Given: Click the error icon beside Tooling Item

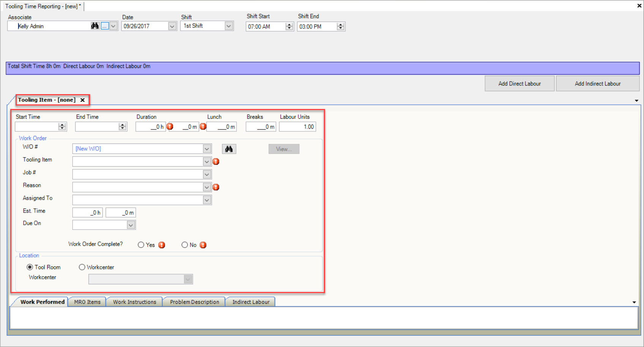Looking at the screenshot, I should pos(216,162).
